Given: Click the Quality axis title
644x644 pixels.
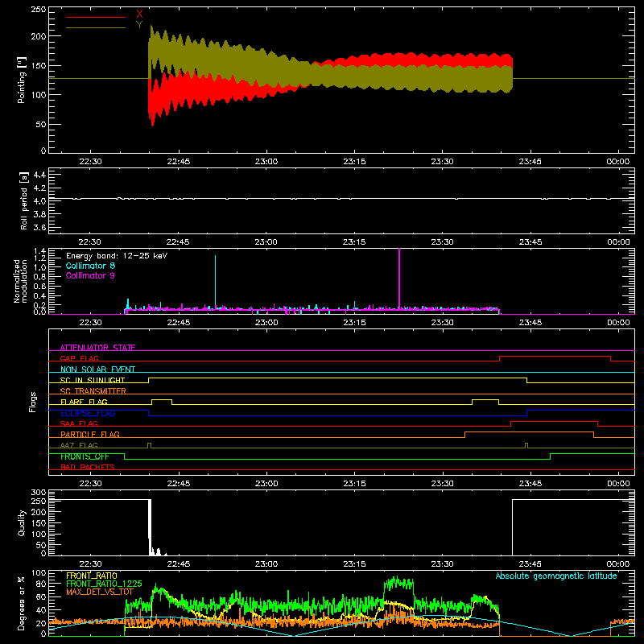Looking at the screenshot, I should pos(22,522).
